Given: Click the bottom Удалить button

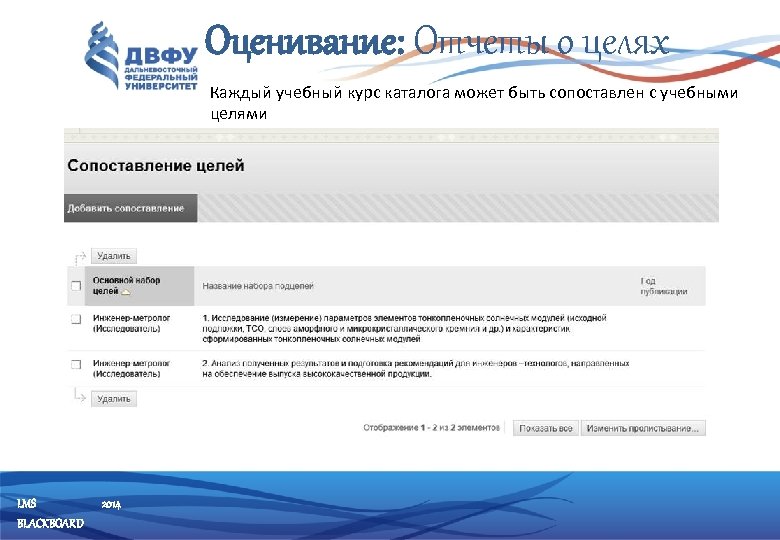Looking at the screenshot, I should coord(113,399).
